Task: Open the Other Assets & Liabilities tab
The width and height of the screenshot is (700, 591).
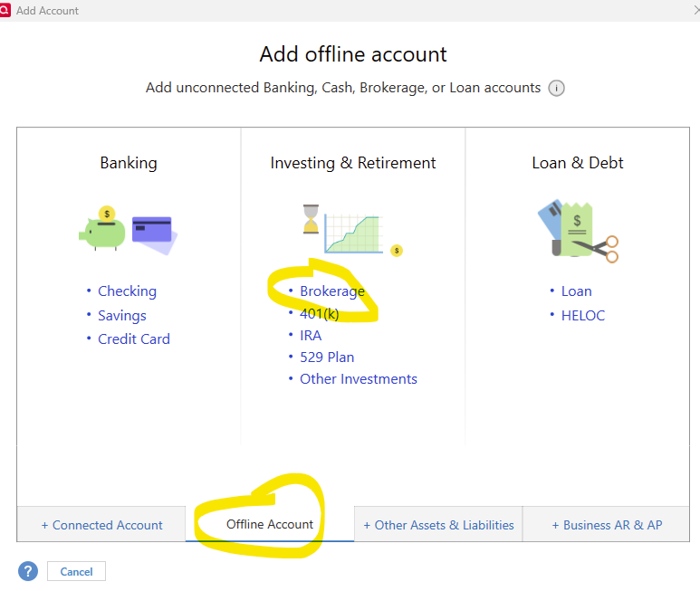Action: pyautogui.click(x=438, y=525)
